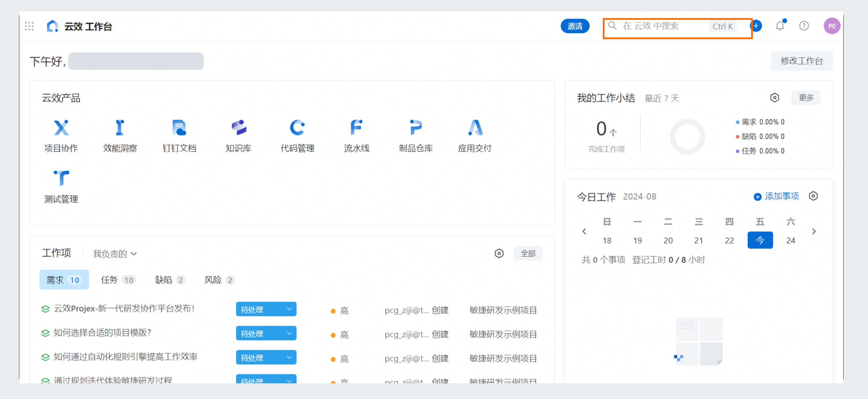This screenshot has height=399, width=868.
Task: Open 待处理 status dropdown for 如何通过自动化规则引擎
Action: [x=266, y=357]
